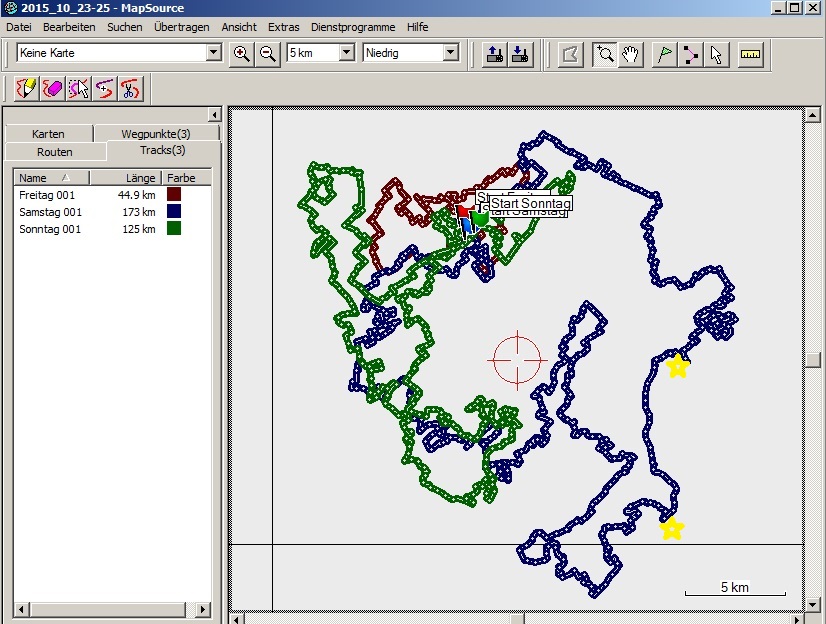Click the red crosshair map center marker
The image size is (826, 624).
coord(517,361)
